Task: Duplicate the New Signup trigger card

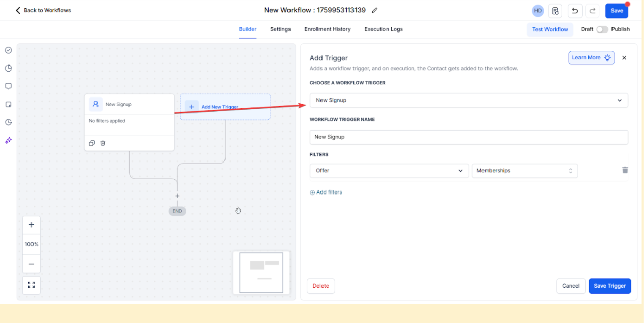Action: [92, 143]
